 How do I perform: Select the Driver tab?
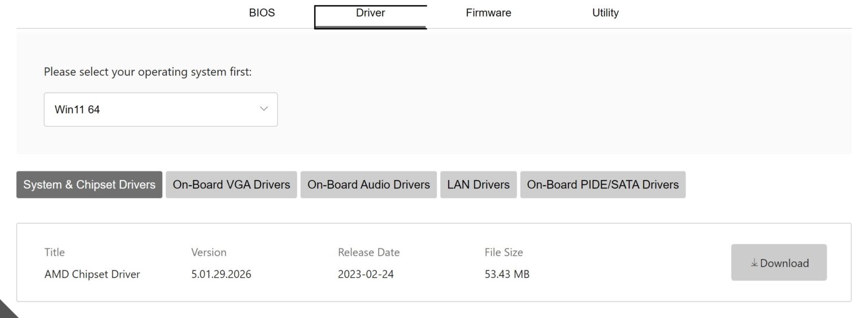click(370, 13)
